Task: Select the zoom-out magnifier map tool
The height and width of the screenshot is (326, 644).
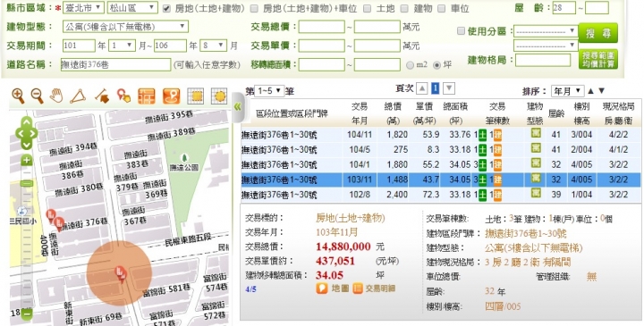Action: click(x=37, y=96)
